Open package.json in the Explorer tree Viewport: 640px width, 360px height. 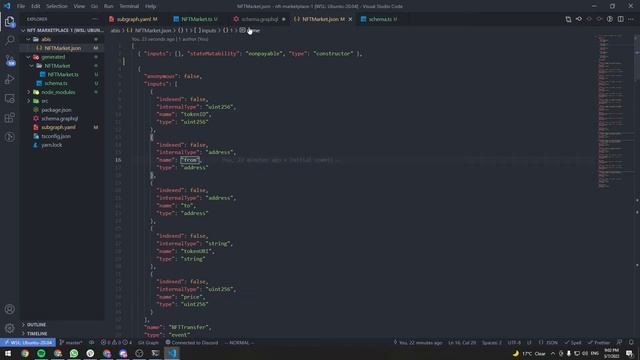click(x=56, y=110)
